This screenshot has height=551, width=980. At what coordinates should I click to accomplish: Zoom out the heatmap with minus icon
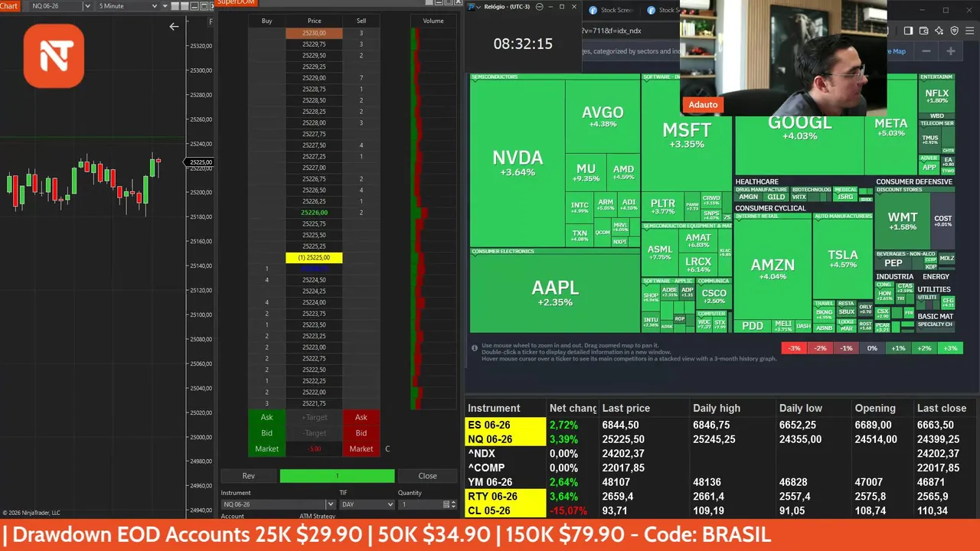[926, 51]
